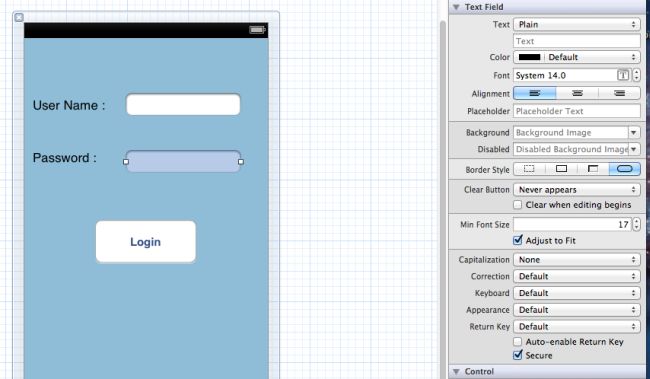Open the Disabled Background Image combo arrow

(634, 149)
